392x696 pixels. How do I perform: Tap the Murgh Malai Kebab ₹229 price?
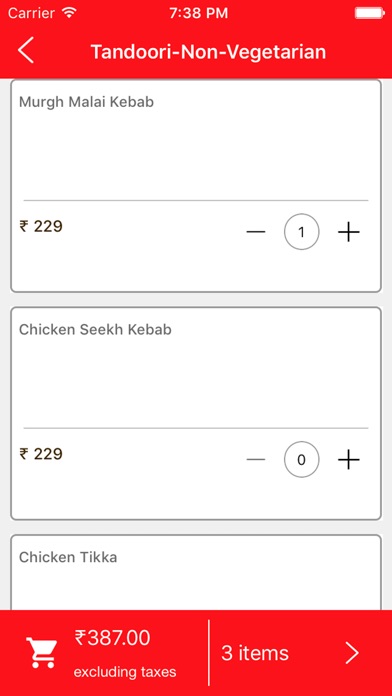pyautogui.click(x=41, y=226)
